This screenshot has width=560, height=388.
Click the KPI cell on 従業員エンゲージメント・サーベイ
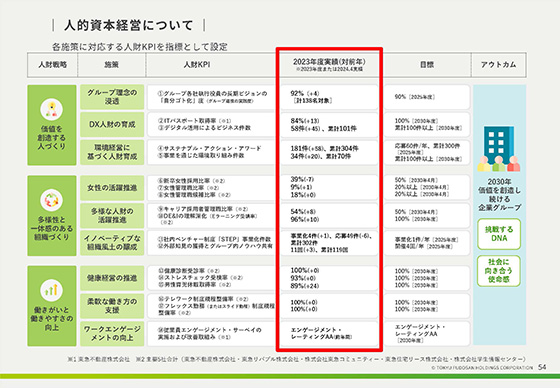pyautogui.click(x=211, y=333)
